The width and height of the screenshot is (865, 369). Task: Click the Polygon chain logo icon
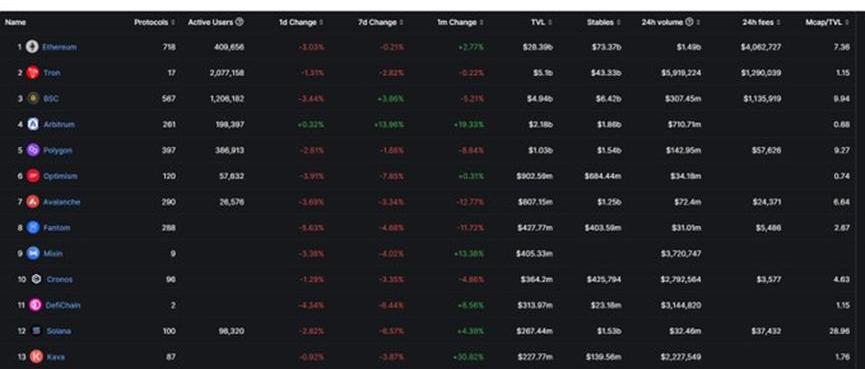click(x=33, y=150)
